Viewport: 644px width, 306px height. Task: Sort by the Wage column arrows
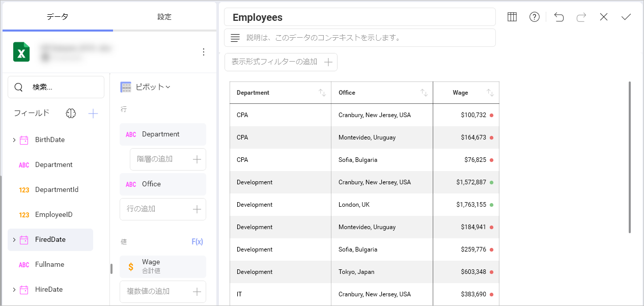point(490,93)
